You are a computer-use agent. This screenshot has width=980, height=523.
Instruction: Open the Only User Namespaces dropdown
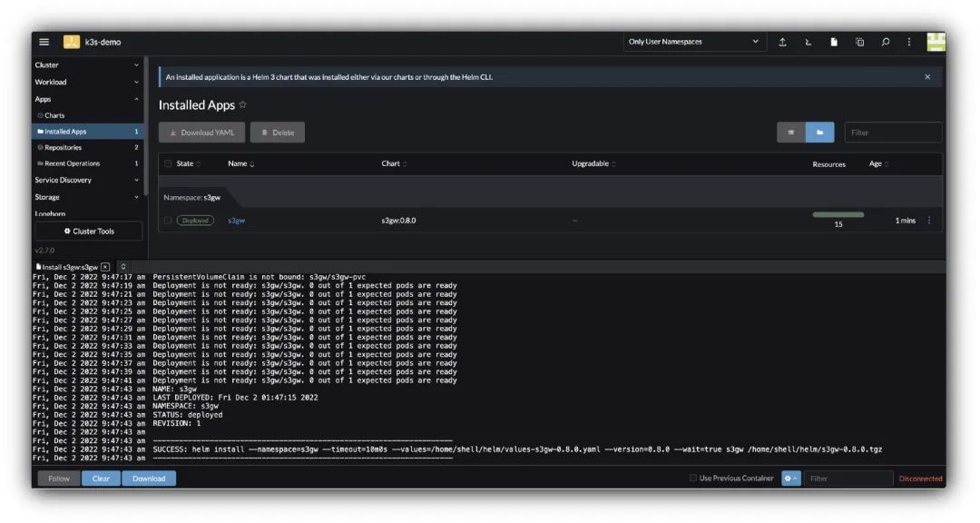point(694,42)
